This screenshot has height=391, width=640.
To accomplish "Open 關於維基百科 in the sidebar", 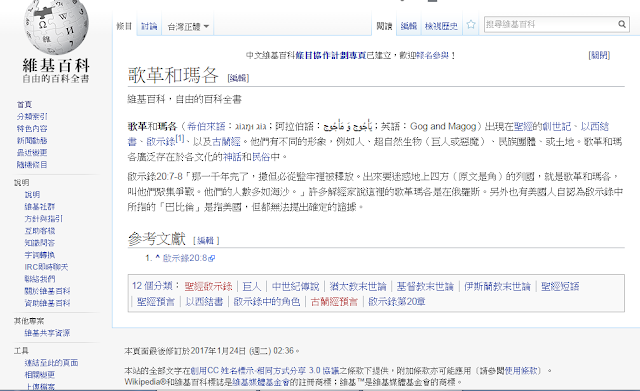I will click(47, 291).
